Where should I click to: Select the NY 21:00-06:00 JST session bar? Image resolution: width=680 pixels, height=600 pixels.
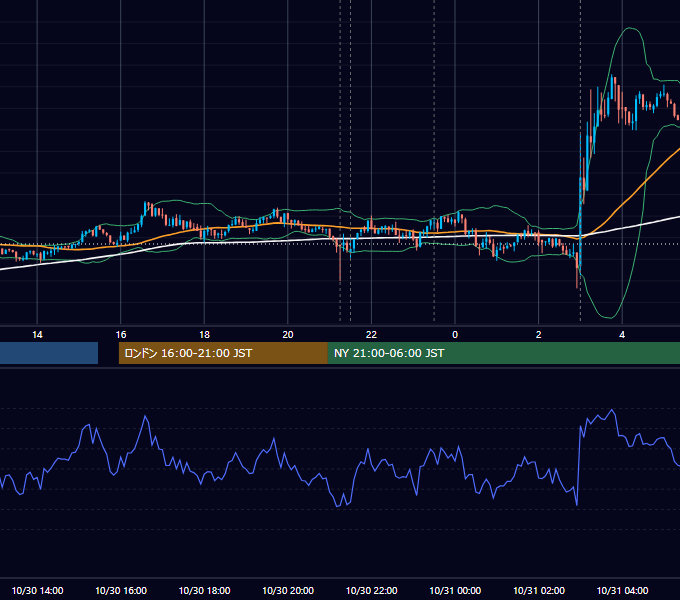(503, 353)
